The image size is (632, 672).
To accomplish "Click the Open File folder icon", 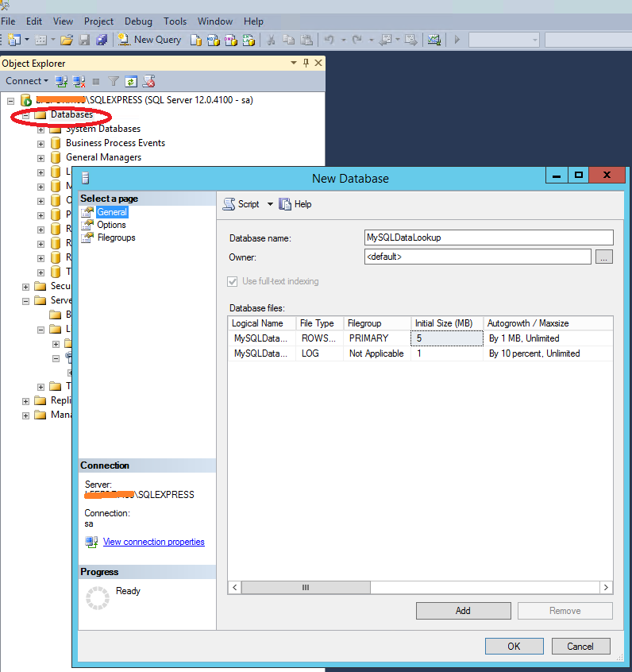I will 67,40.
